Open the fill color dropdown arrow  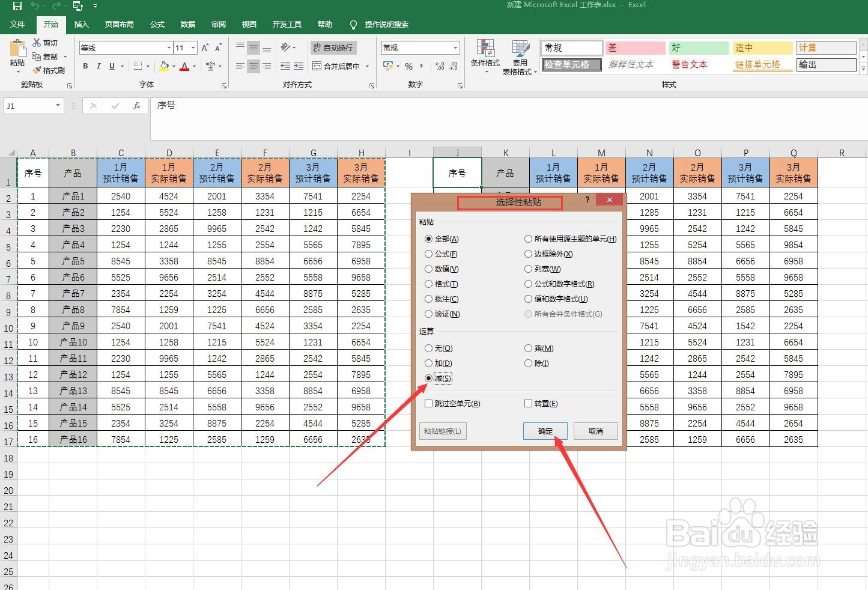tap(174, 66)
